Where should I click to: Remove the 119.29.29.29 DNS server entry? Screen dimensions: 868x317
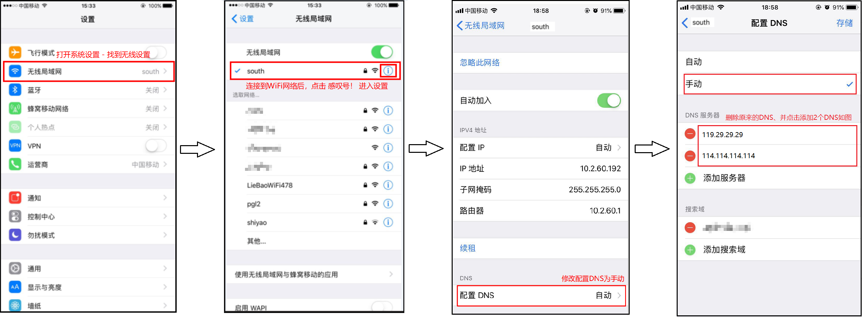click(690, 134)
